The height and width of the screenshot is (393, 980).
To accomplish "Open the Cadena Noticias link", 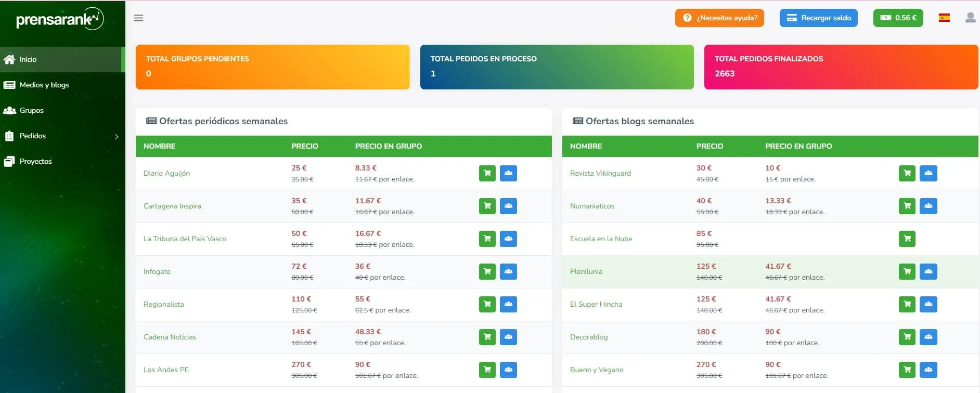I will click(170, 337).
